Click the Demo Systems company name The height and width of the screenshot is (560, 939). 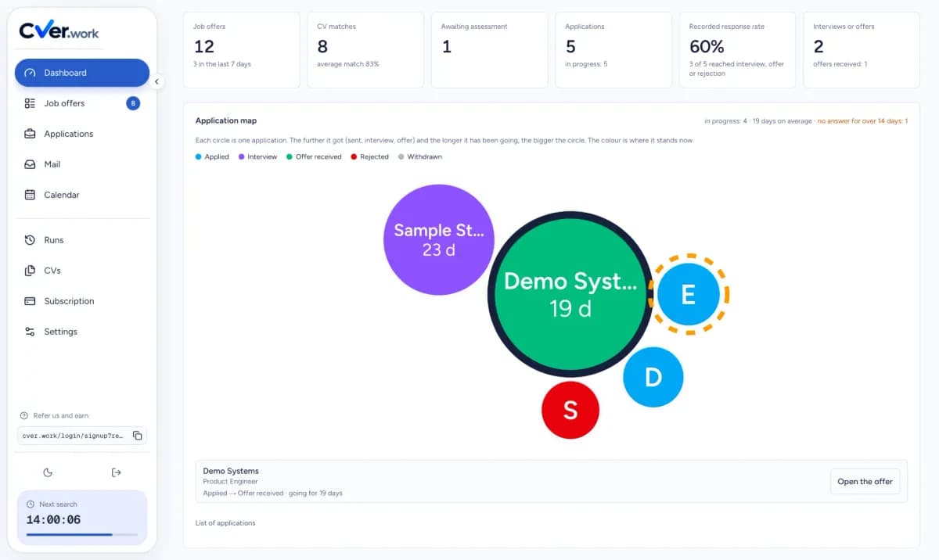231,471
